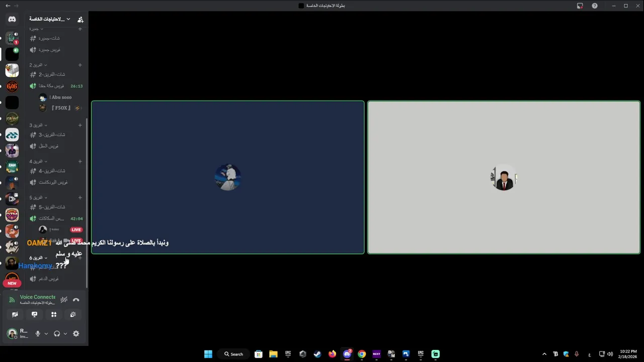Open Steam from the taskbar
Viewport: 644px width, 362px height.
pos(317,354)
